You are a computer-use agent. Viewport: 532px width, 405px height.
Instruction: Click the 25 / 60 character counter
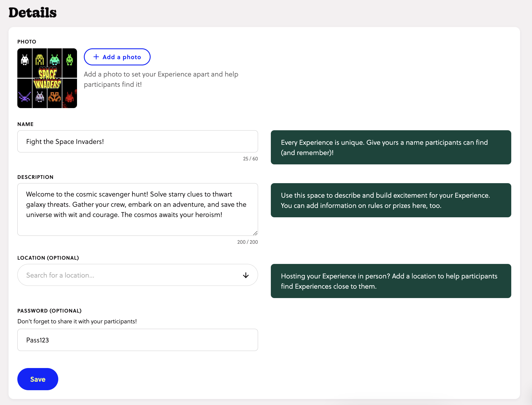tap(250, 158)
